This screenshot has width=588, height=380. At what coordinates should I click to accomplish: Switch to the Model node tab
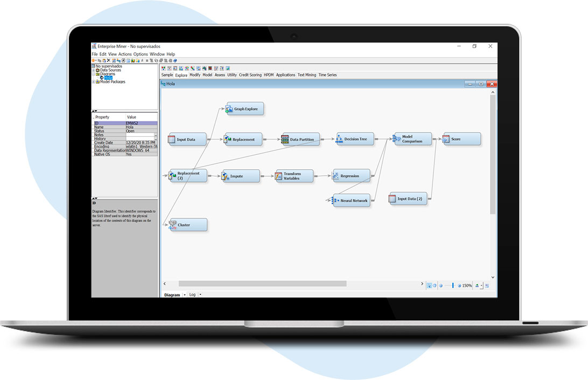coord(207,75)
